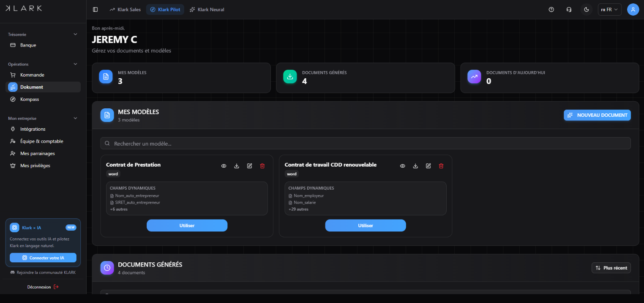Open Mes parrainages page

(43, 154)
